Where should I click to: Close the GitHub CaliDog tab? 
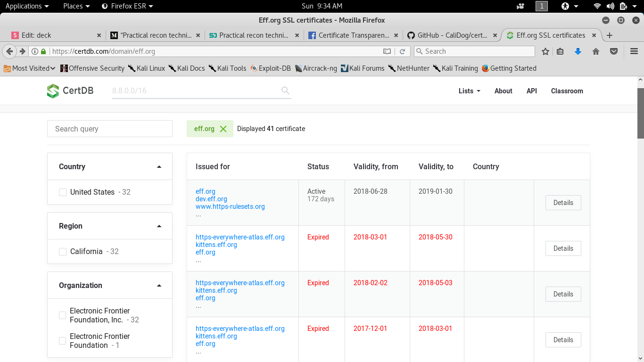[495, 35]
